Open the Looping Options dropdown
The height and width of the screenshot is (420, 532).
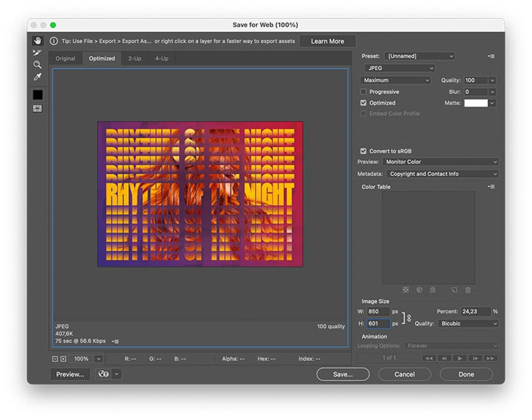click(451, 346)
